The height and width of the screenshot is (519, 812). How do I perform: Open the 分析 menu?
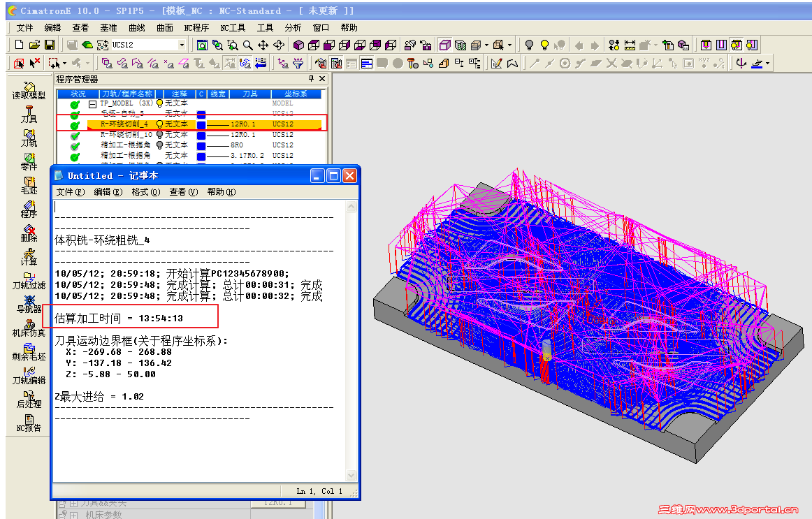[293, 28]
